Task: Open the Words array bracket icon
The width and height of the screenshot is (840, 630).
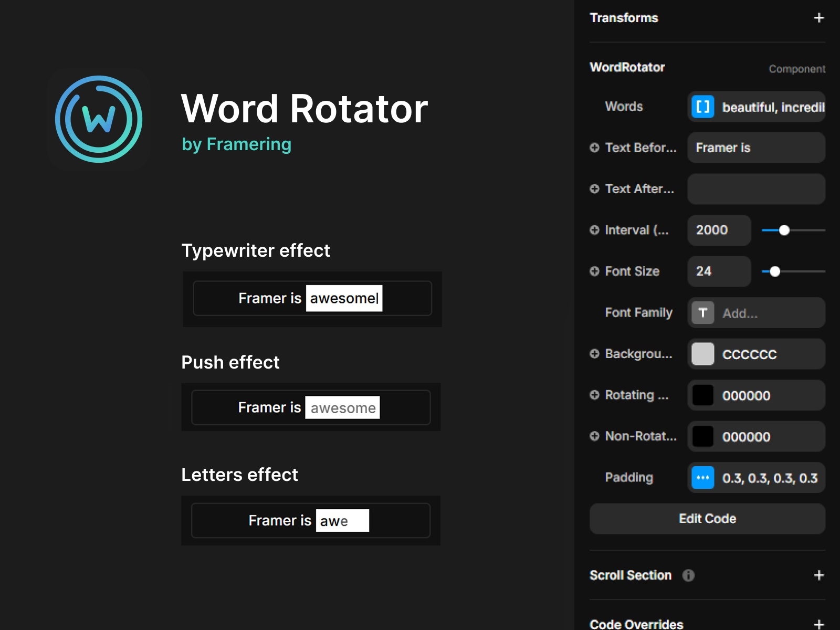Action: (x=702, y=107)
